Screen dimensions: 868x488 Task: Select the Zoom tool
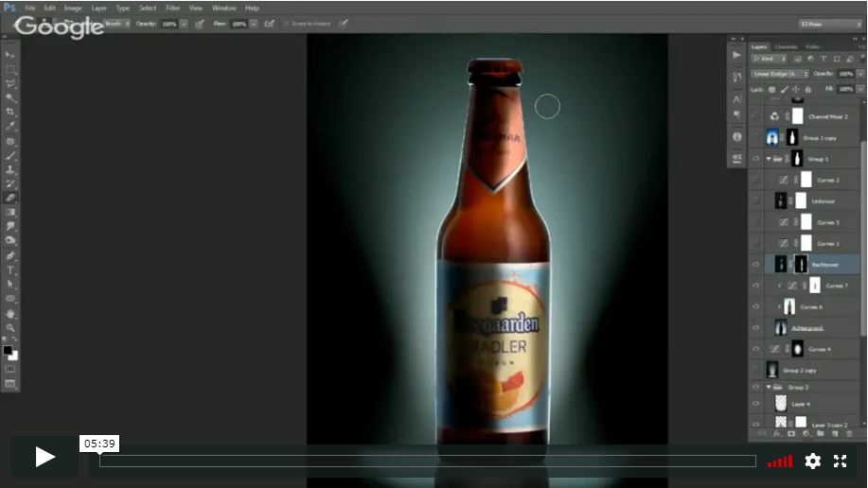[10, 327]
